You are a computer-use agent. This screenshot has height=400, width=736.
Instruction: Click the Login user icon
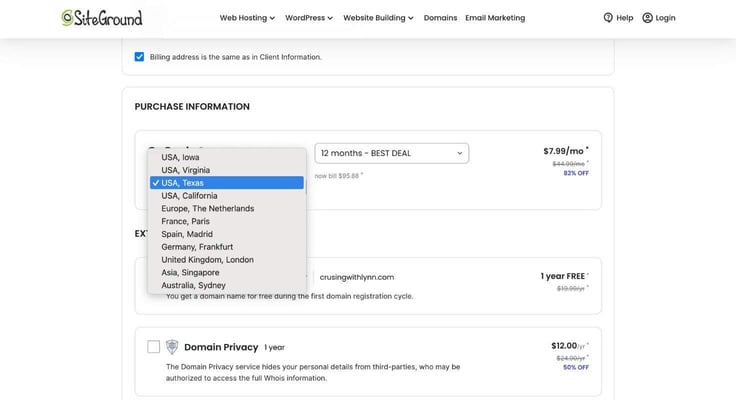click(647, 18)
